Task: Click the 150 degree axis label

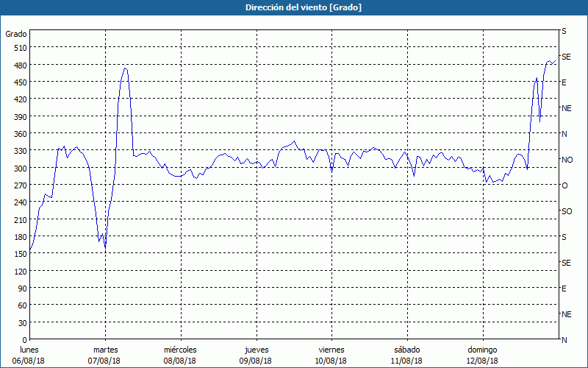Action: click(21, 254)
